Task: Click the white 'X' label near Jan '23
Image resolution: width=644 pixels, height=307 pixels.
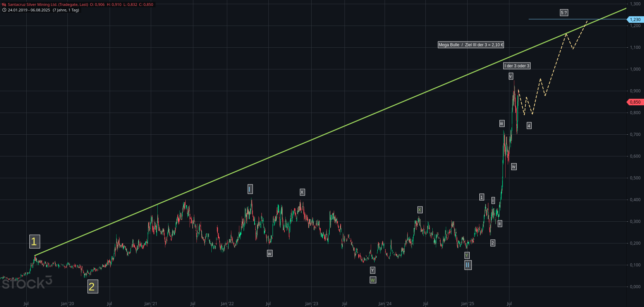Action: click(302, 192)
